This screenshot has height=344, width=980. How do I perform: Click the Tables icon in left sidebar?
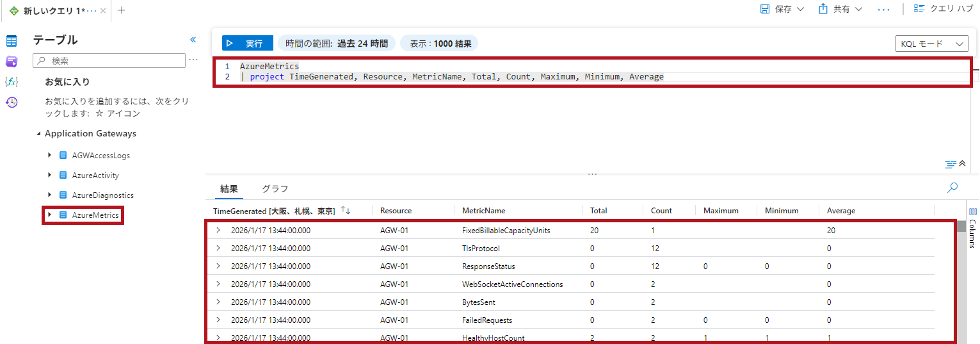click(12, 41)
